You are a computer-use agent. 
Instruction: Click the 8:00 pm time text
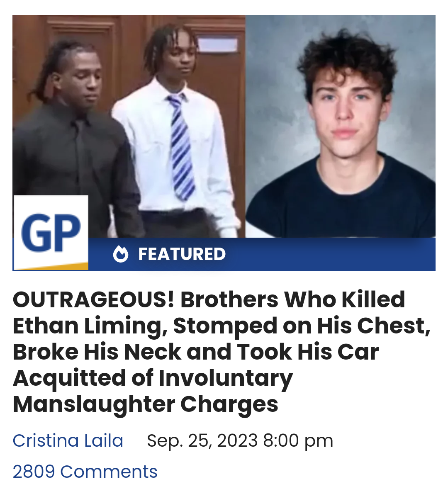pos(298,440)
